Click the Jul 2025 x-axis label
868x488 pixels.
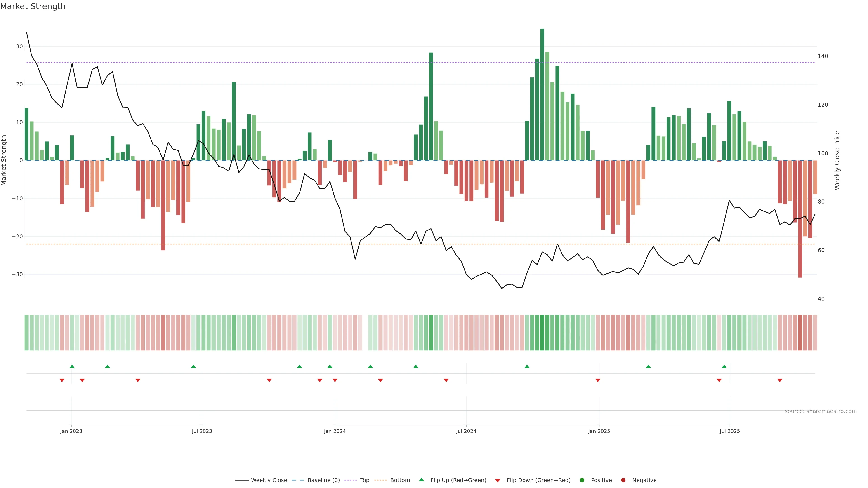(729, 431)
